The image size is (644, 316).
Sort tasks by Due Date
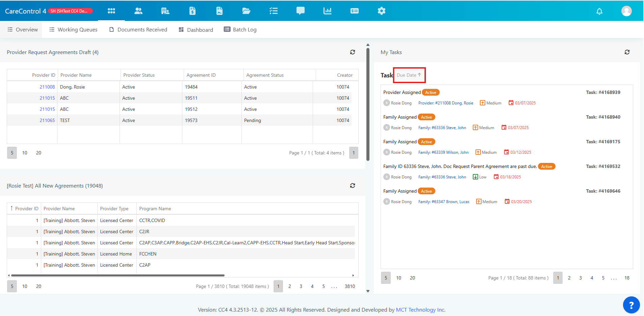click(409, 75)
